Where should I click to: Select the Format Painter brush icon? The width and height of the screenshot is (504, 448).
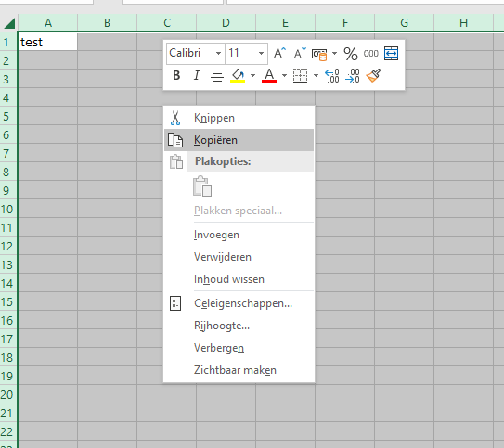(x=373, y=76)
